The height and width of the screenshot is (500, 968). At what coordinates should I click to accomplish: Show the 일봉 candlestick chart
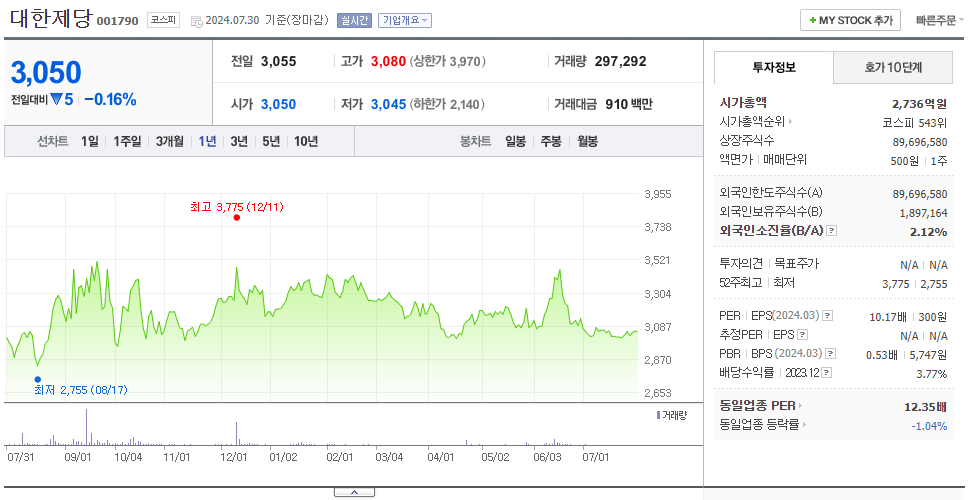515,141
